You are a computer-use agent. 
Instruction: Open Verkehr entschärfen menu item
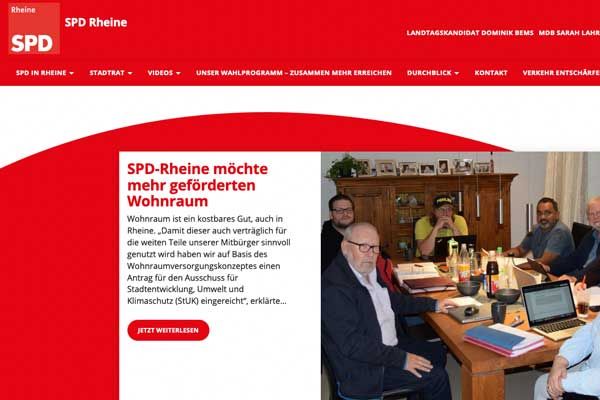(561, 73)
